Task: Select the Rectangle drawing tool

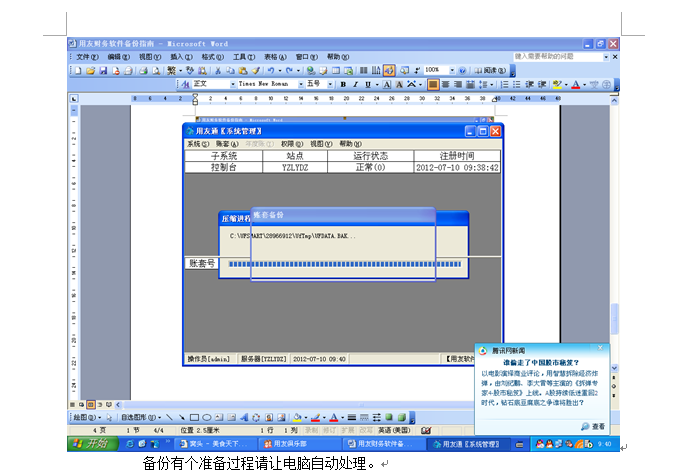Action: pyautogui.click(x=194, y=418)
